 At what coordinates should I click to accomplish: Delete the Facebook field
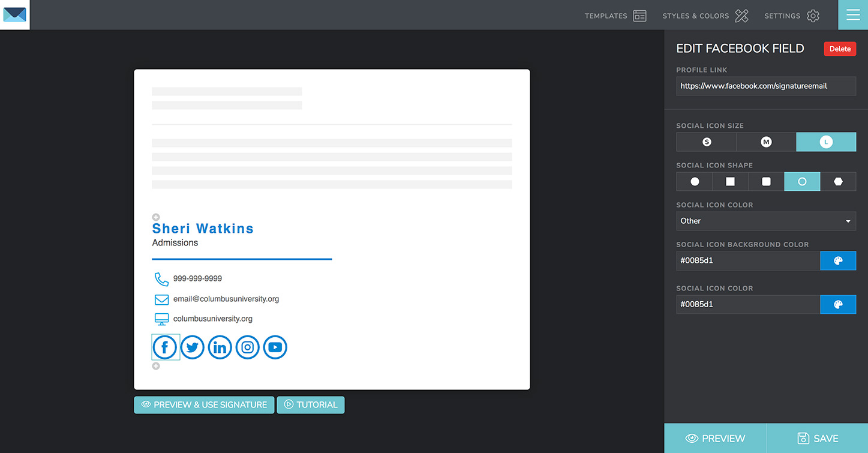pyautogui.click(x=840, y=49)
